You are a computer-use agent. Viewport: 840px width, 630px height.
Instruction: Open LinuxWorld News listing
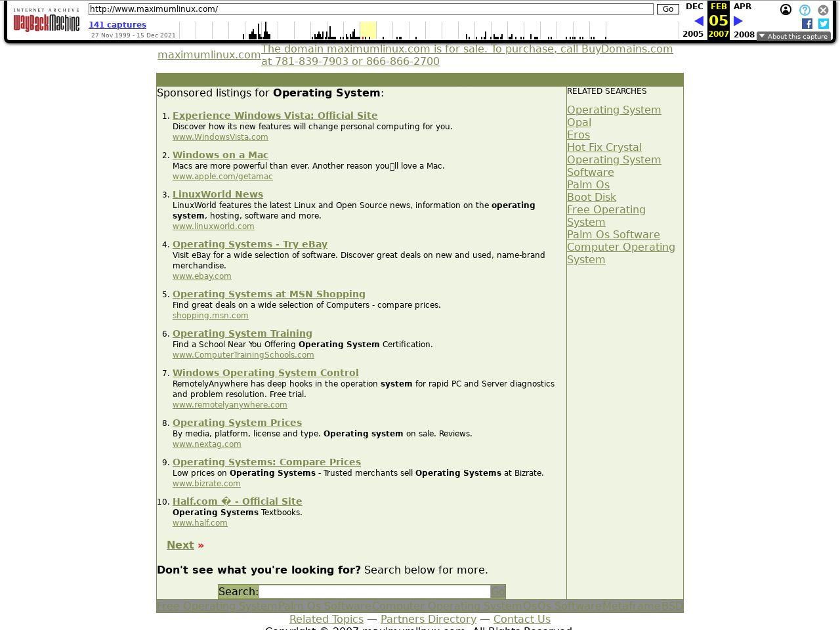pos(218,194)
